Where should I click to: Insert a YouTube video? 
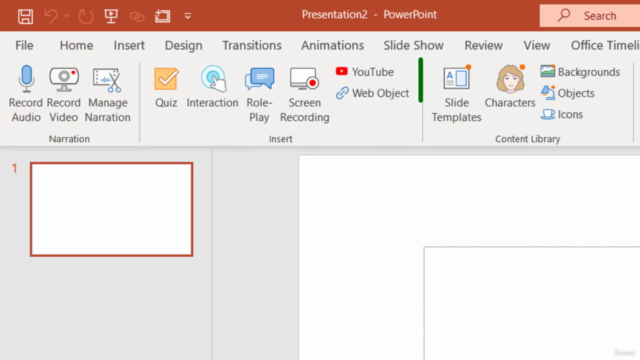[x=364, y=72]
